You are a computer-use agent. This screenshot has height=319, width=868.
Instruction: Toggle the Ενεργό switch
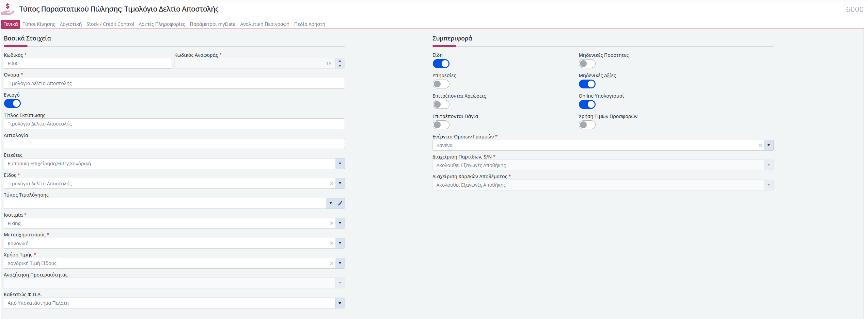12,103
